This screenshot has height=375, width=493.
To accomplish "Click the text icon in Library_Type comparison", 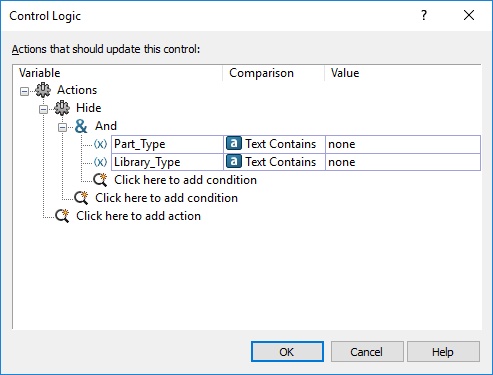I will point(234,162).
